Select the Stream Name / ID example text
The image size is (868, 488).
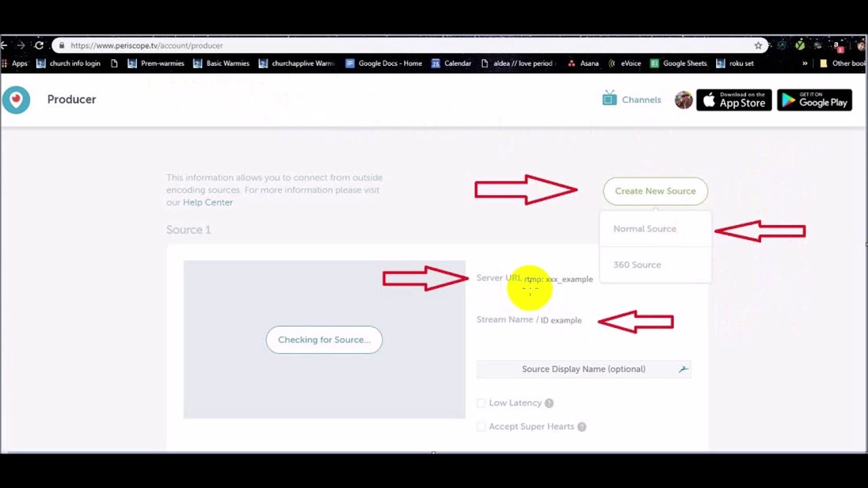point(561,321)
